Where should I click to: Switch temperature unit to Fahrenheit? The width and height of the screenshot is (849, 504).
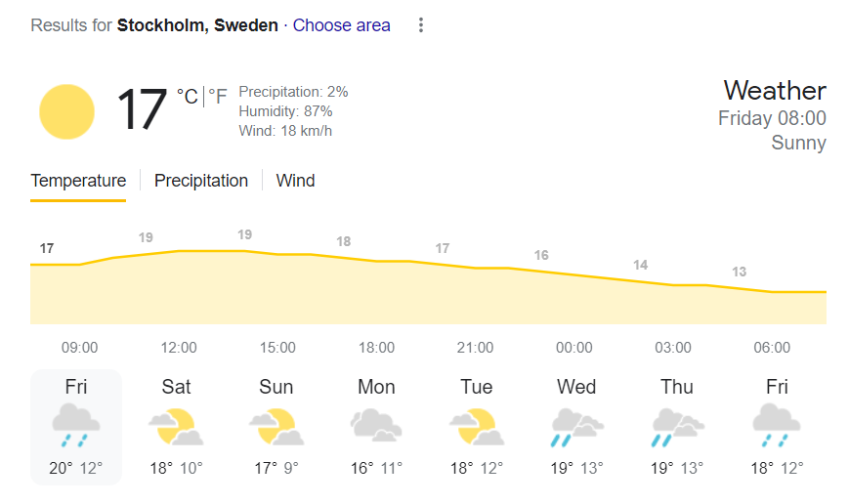pos(217,96)
